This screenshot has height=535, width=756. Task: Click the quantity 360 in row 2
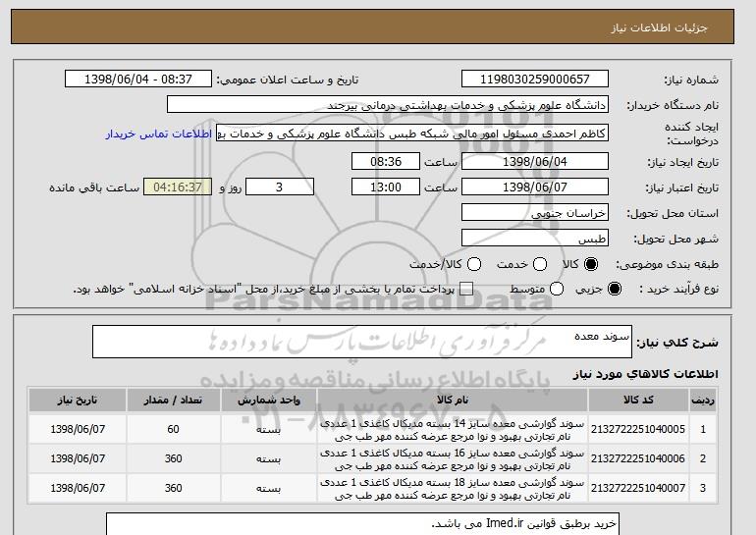(173, 458)
